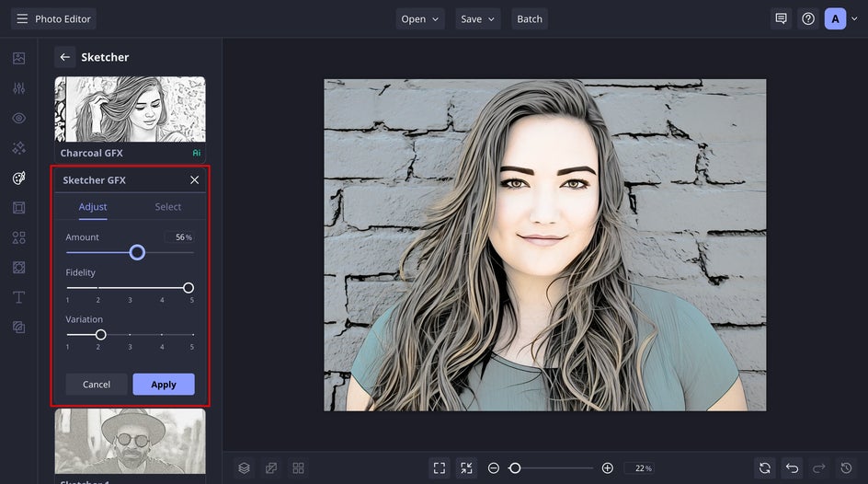Select the Artsy palette icon

[x=18, y=178]
